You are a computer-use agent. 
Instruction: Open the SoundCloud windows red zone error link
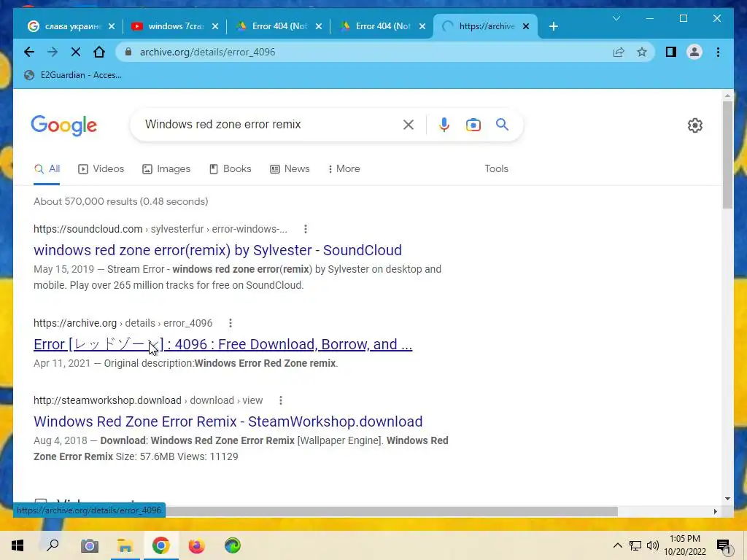217,250
